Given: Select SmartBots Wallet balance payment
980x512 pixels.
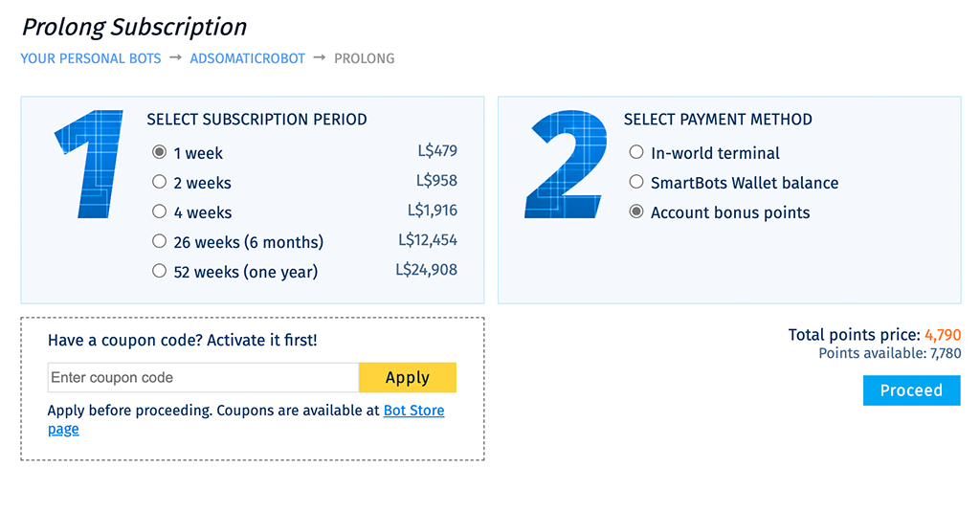Looking at the screenshot, I should [636, 182].
